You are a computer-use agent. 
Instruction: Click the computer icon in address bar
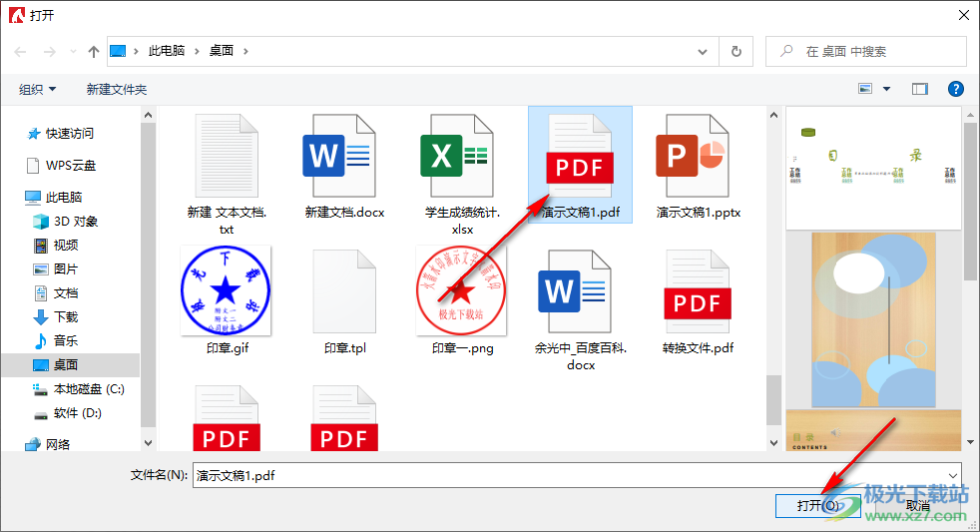point(118,51)
